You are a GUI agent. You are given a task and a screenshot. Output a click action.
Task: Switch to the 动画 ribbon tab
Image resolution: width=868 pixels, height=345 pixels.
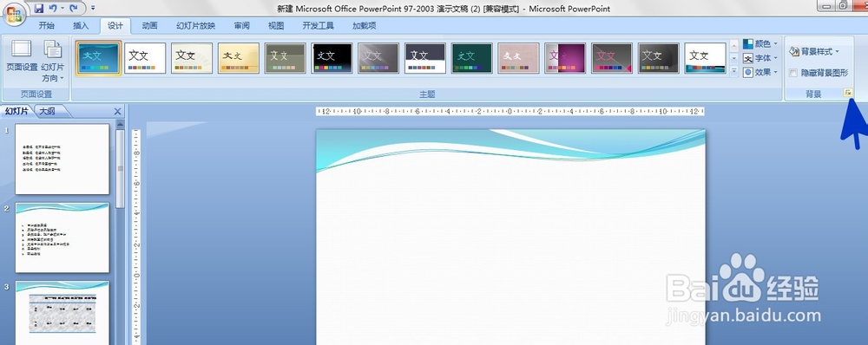tap(149, 25)
